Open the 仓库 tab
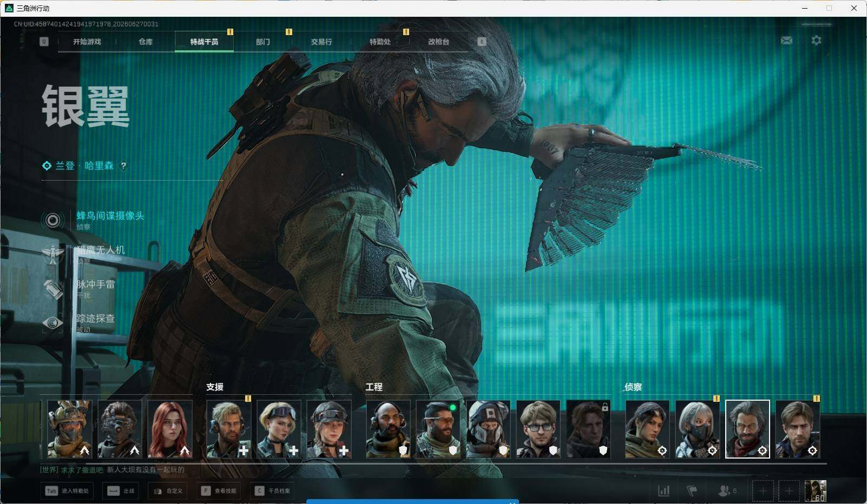The width and height of the screenshot is (867, 504). pos(146,42)
